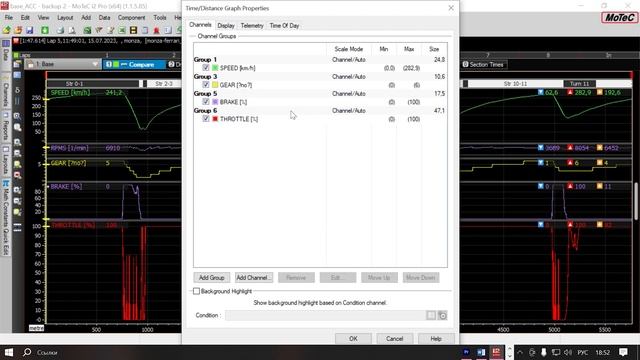
Task: Click the green square toolbar icon
Action: coord(44,30)
